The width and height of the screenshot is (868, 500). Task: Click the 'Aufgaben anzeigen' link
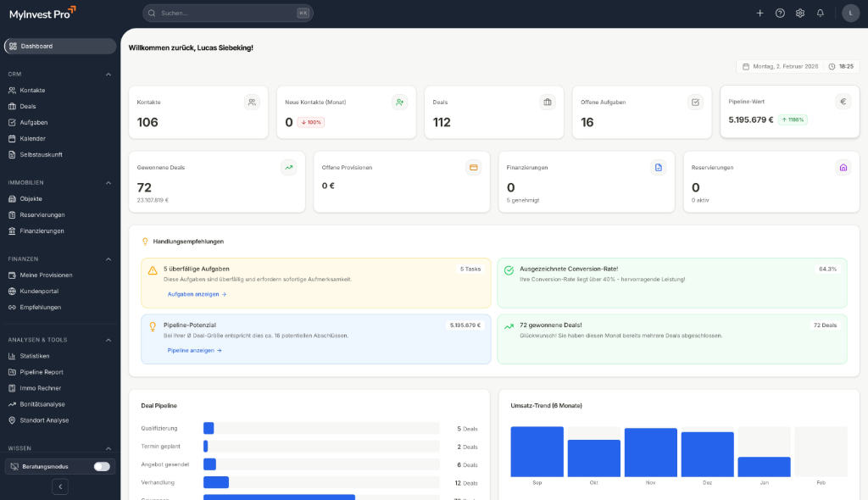click(x=197, y=294)
